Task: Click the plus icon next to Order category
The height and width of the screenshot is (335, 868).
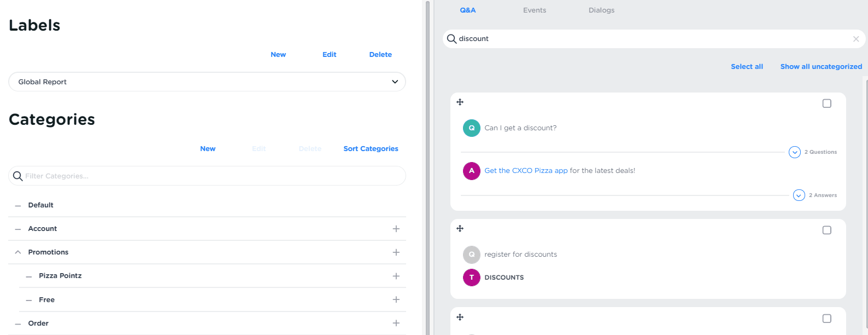Action: tap(396, 323)
